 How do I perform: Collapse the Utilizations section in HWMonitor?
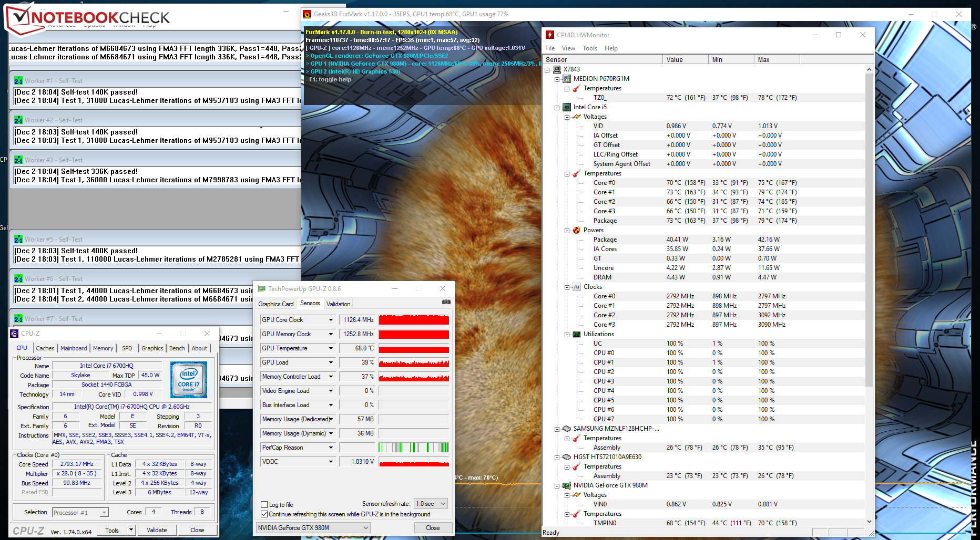(x=567, y=334)
